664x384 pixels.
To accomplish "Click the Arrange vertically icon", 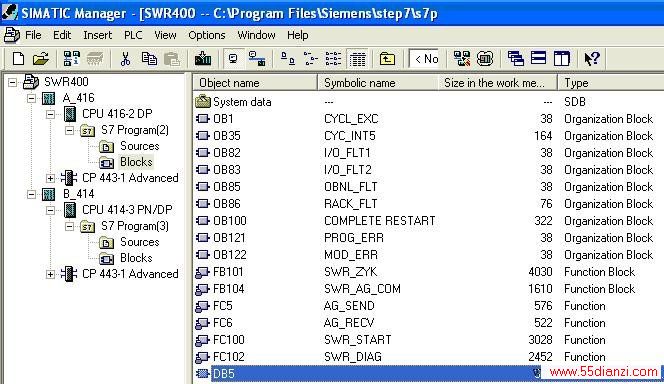I will click(x=562, y=58).
